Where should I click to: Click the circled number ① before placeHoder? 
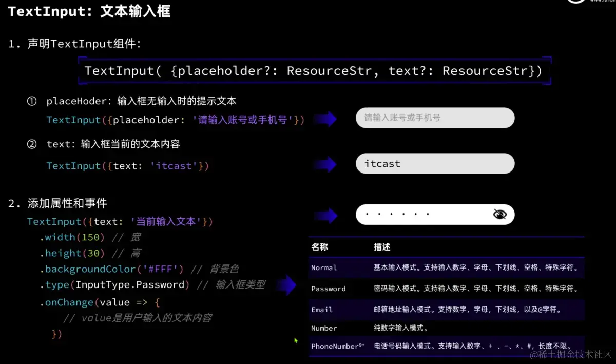tap(32, 101)
